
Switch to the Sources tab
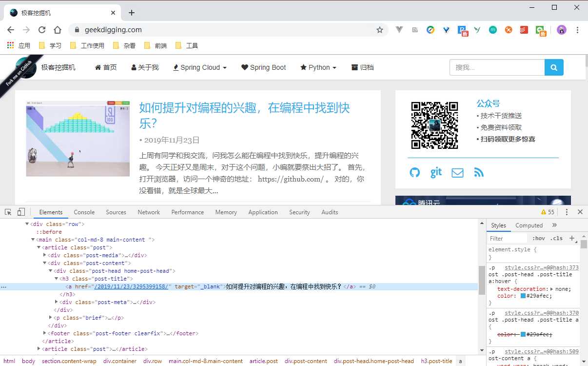[116, 212]
